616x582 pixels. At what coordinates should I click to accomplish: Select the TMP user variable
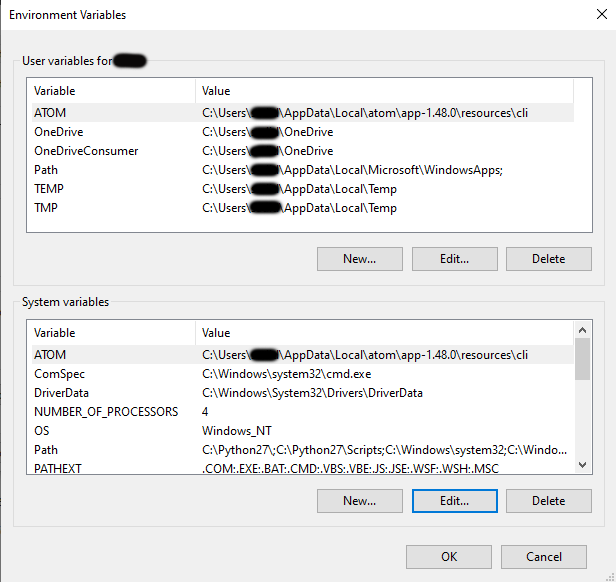pyautogui.click(x=47, y=208)
